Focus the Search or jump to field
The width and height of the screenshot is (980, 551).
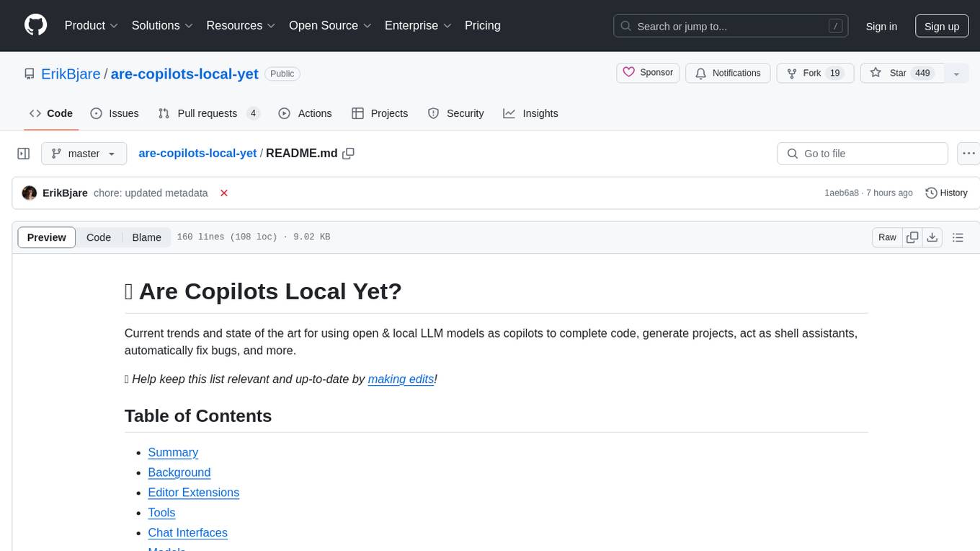[x=732, y=26]
